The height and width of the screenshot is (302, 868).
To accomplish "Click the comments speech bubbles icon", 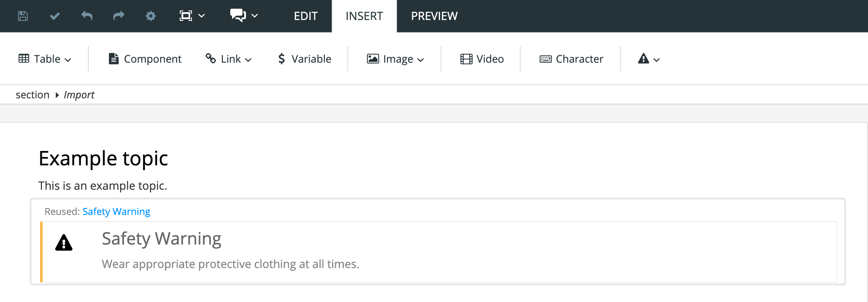I will pos(238,16).
